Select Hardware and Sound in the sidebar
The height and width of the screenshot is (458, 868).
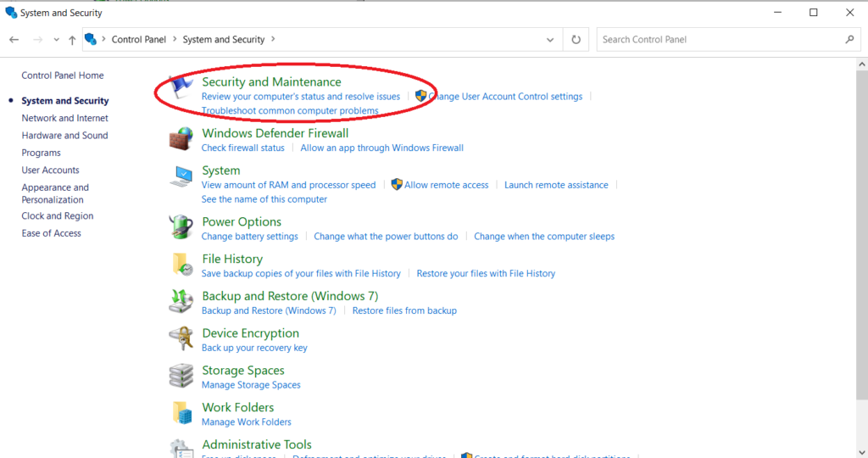tap(64, 135)
